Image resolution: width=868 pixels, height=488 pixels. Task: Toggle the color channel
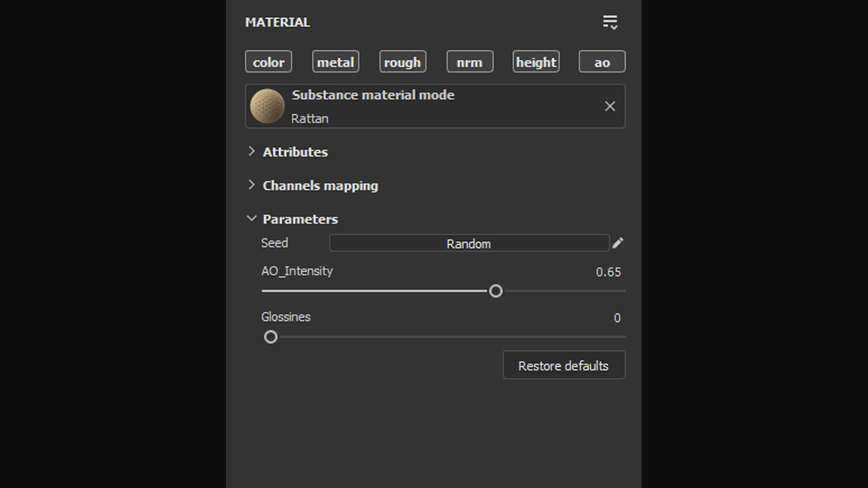(x=269, y=62)
